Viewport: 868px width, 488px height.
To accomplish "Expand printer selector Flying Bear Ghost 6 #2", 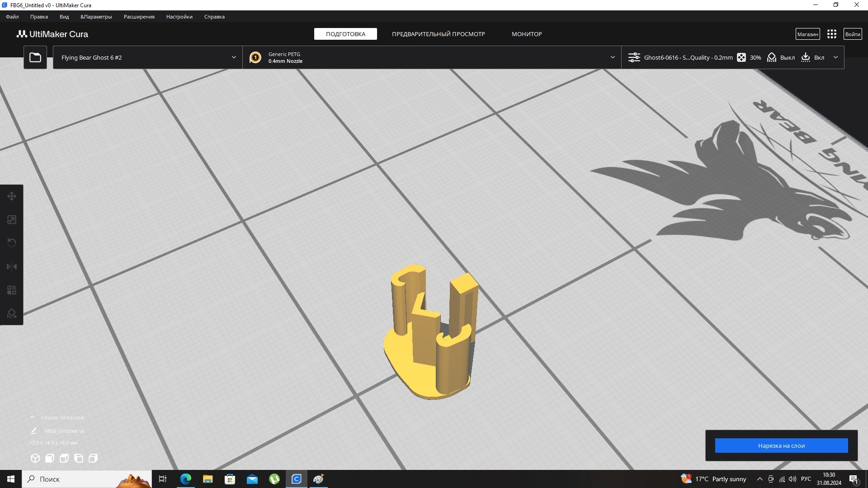I will 148,57.
